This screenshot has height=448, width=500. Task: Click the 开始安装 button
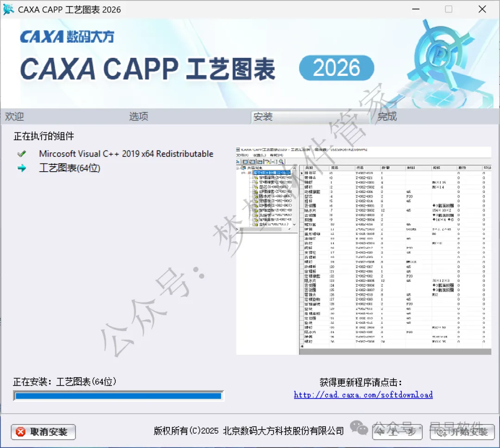click(462, 432)
